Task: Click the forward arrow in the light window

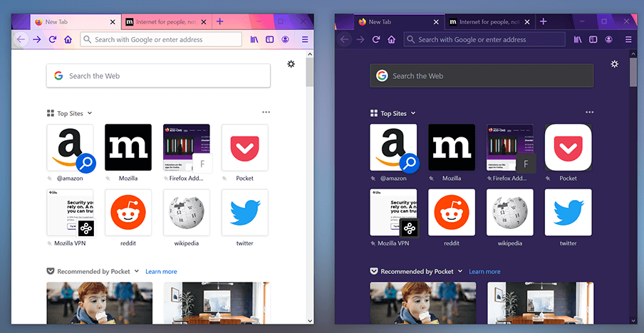Action: coord(37,39)
